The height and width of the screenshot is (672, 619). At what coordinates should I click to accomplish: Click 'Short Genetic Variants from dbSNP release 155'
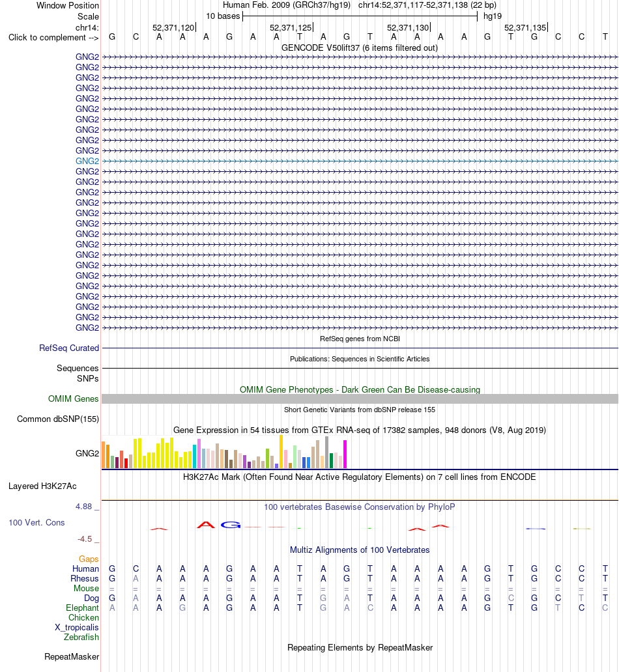click(360, 410)
